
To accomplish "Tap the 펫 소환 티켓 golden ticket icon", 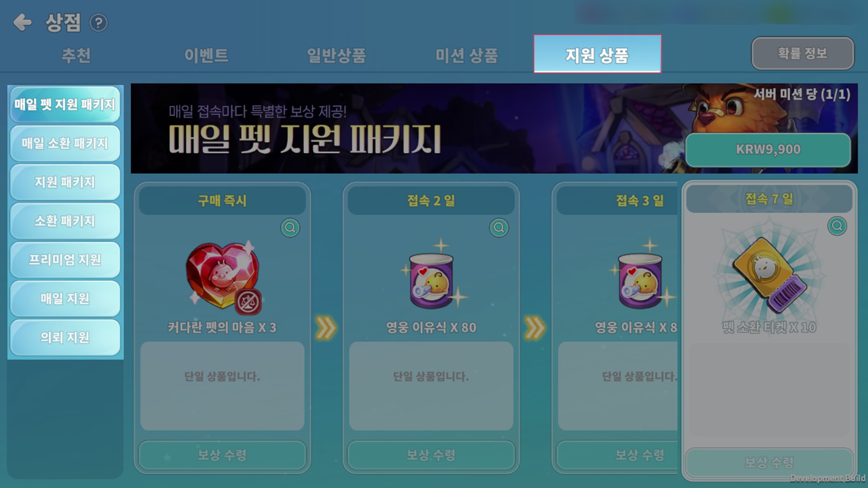I will click(769, 275).
